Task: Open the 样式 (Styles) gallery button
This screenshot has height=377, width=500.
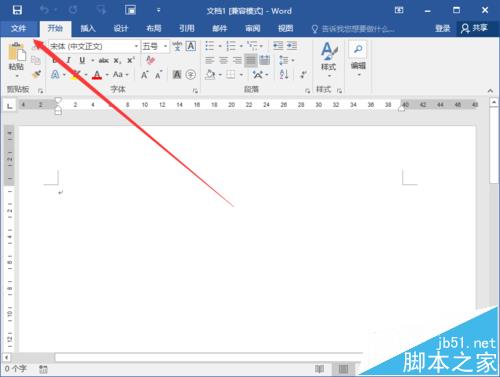Action: pyautogui.click(x=329, y=60)
